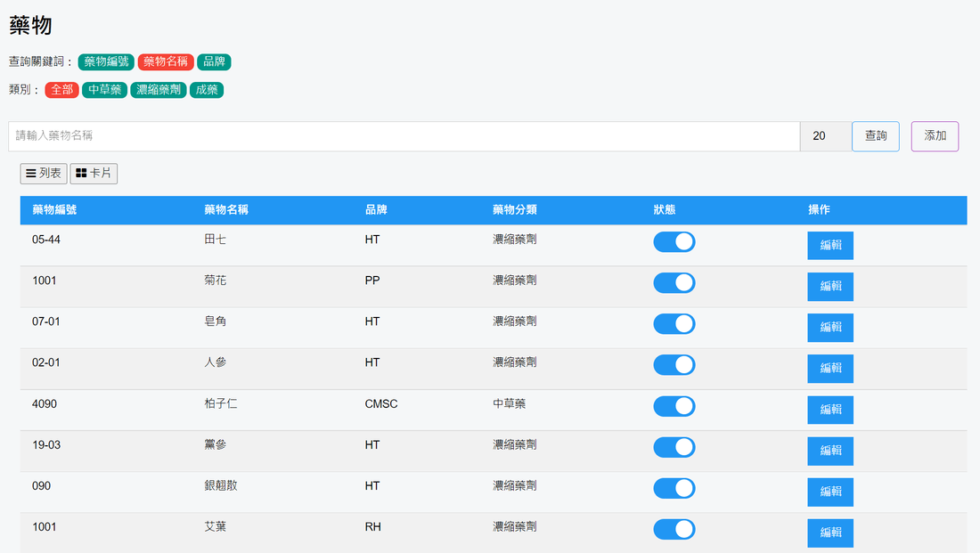Image resolution: width=980 pixels, height=553 pixels.
Task: Select 藥物名稱 search keyword tag
Action: 166,62
